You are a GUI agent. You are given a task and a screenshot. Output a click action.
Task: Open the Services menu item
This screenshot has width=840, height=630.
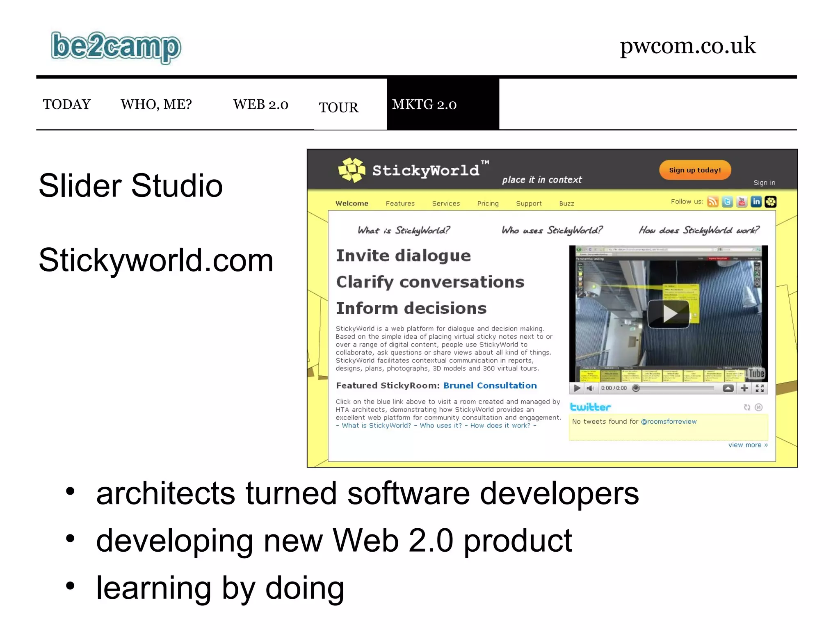[446, 203]
